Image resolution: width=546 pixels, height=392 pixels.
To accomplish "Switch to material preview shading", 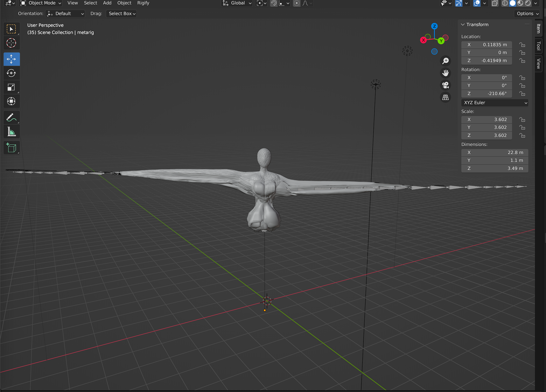I will (520, 3).
